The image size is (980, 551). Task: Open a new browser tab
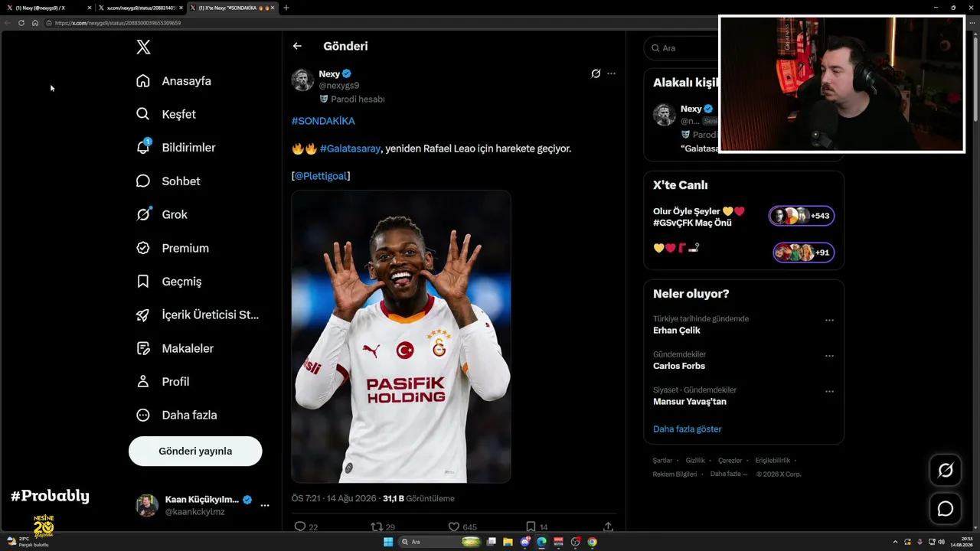tap(286, 8)
